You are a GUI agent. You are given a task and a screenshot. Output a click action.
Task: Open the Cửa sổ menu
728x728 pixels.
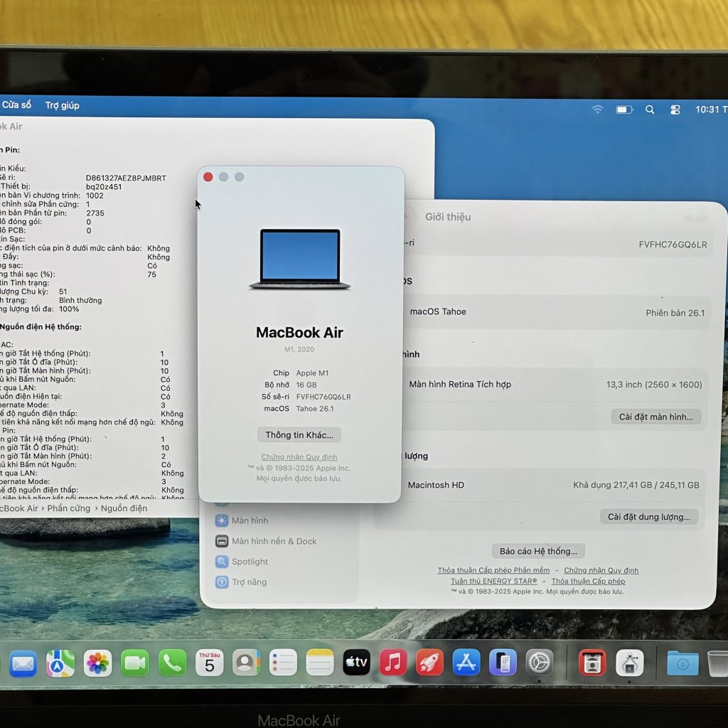pos(16,105)
